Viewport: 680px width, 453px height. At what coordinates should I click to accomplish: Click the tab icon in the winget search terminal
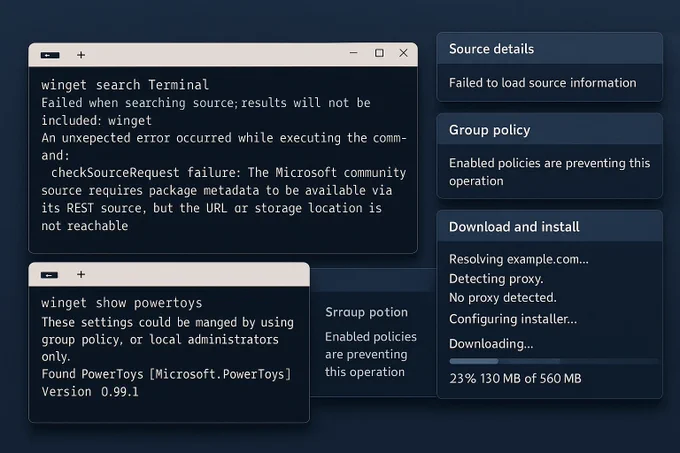click(x=50, y=55)
